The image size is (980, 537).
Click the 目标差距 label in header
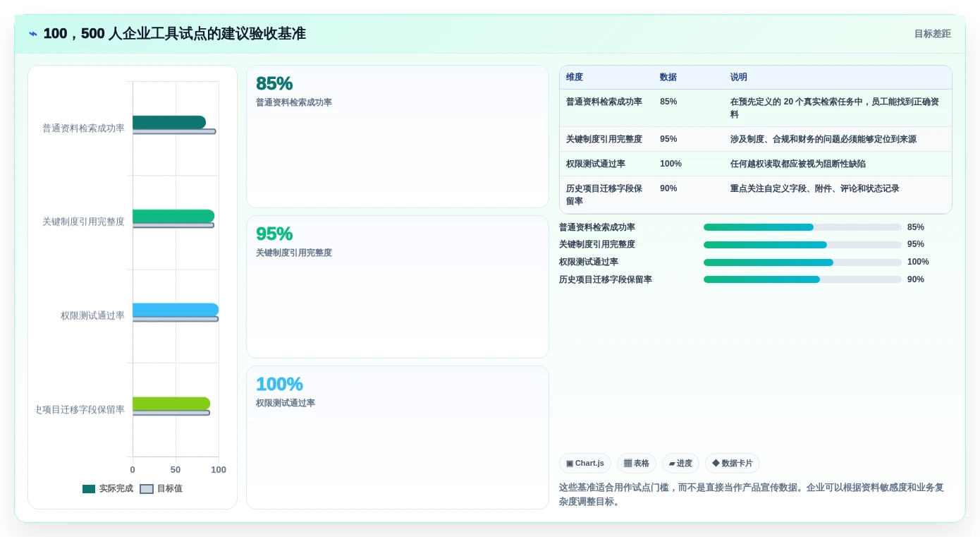[932, 34]
